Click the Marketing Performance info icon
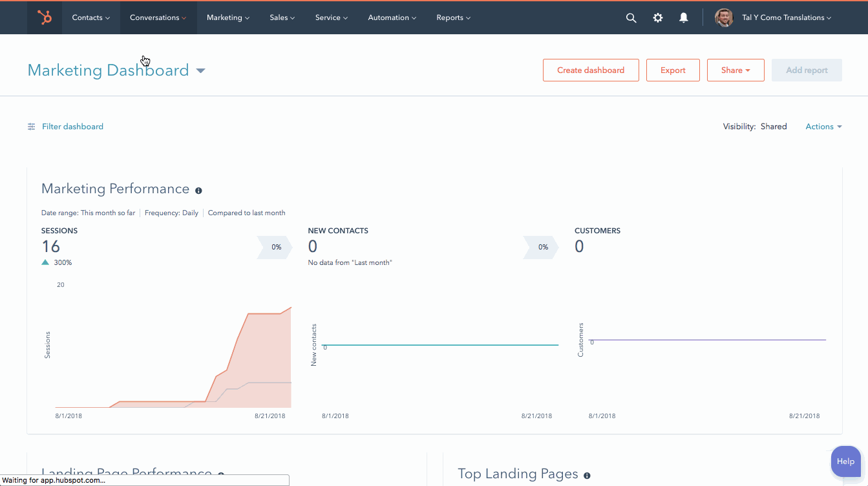This screenshot has width=868, height=486. click(x=198, y=191)
